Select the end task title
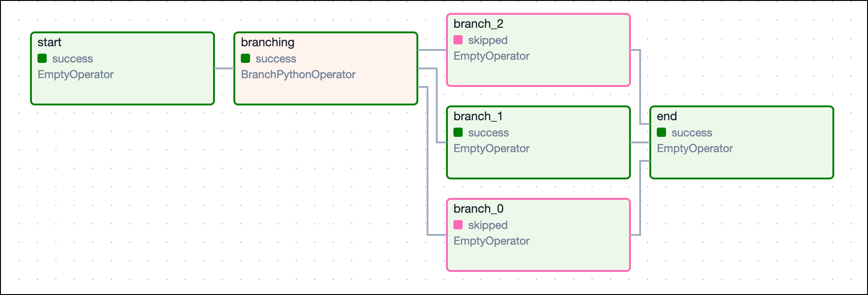Image resolution: width=868 pixels, height=295 pixels. pyautogui.click(x=666, y=117)
